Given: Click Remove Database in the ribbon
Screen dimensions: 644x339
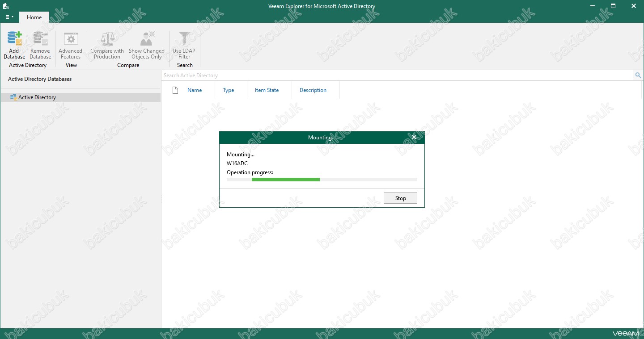Looking at the screenshot, I should coord(40,45).
